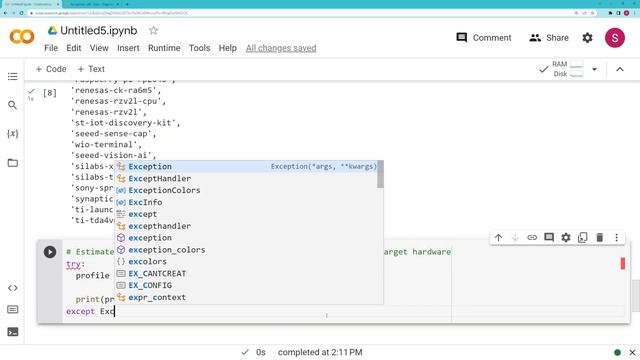Screen dimensions: 640x360
Task: Place cursor after 'except Exc' in editor
Action: tap(115, 311)
